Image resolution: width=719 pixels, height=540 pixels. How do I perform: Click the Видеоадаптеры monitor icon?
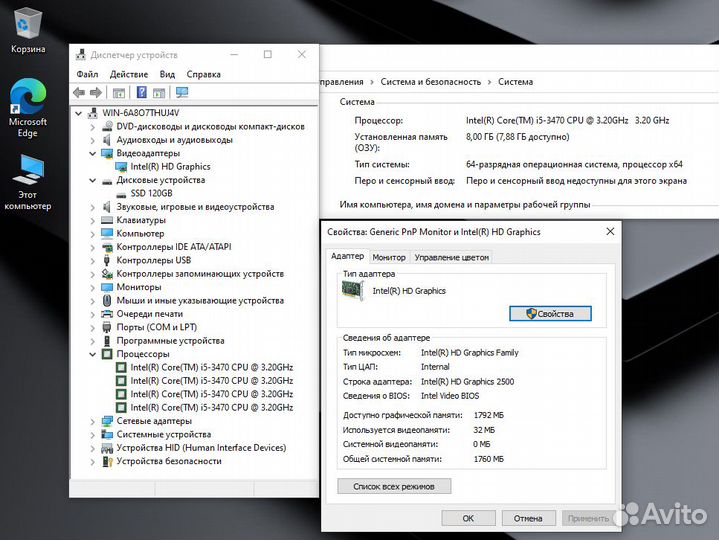click(x=107, y=153)
